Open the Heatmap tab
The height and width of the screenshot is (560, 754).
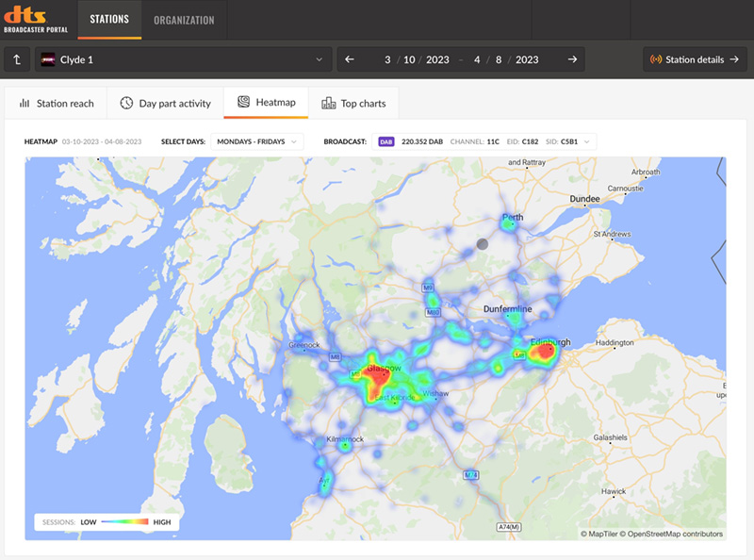(266, 103)
